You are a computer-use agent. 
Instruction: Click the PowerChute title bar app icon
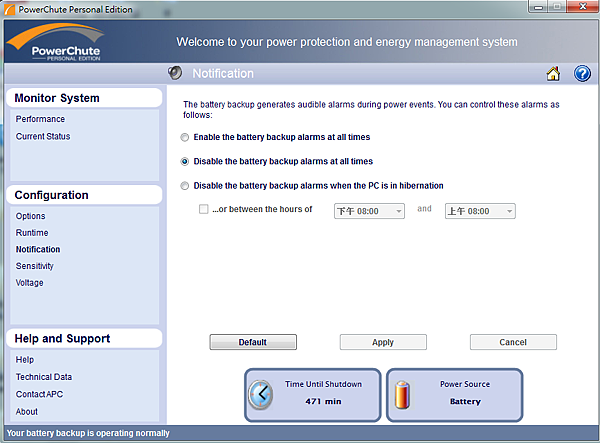(10, 9)
